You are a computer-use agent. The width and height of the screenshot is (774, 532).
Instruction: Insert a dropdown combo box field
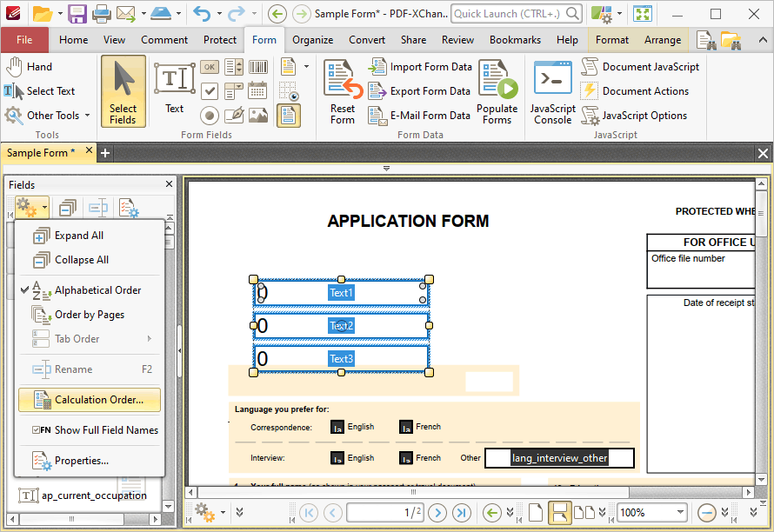[x=233, y=91]
